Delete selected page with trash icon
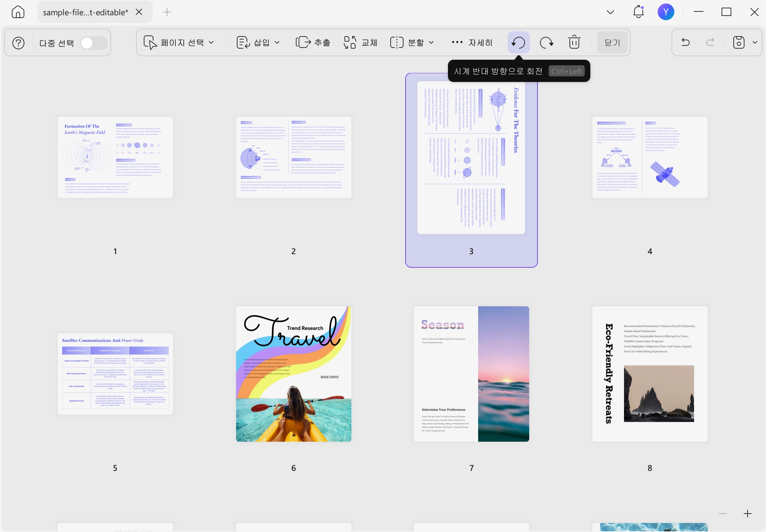Image resolution: width=766 pixels, height=532 pixels. coord(574,42)
